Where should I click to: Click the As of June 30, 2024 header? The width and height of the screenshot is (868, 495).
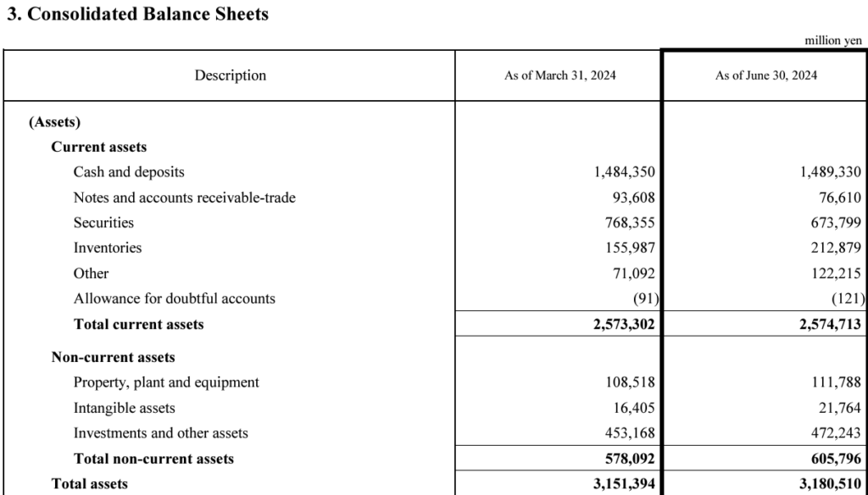point(765,75)
